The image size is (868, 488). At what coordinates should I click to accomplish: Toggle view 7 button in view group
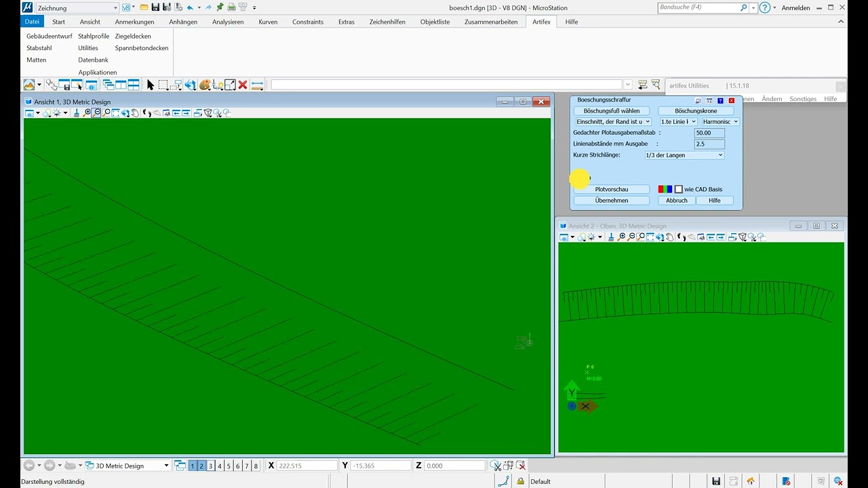247,466
